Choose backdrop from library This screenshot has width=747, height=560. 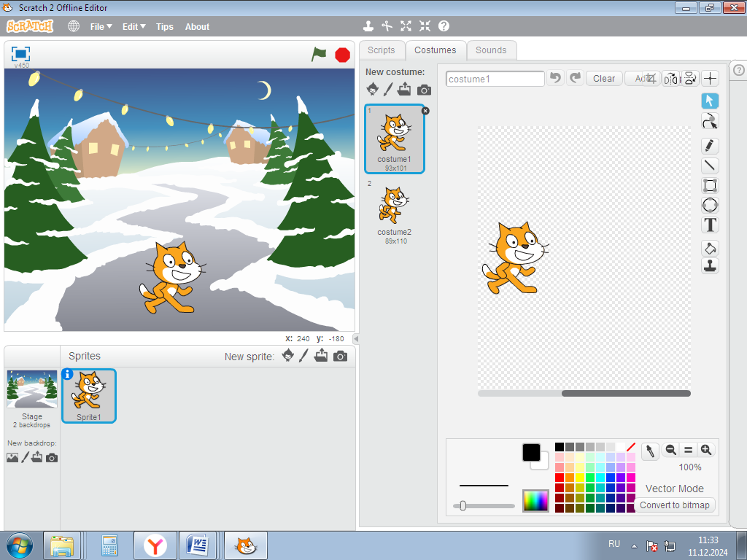(x=12, y=458)
